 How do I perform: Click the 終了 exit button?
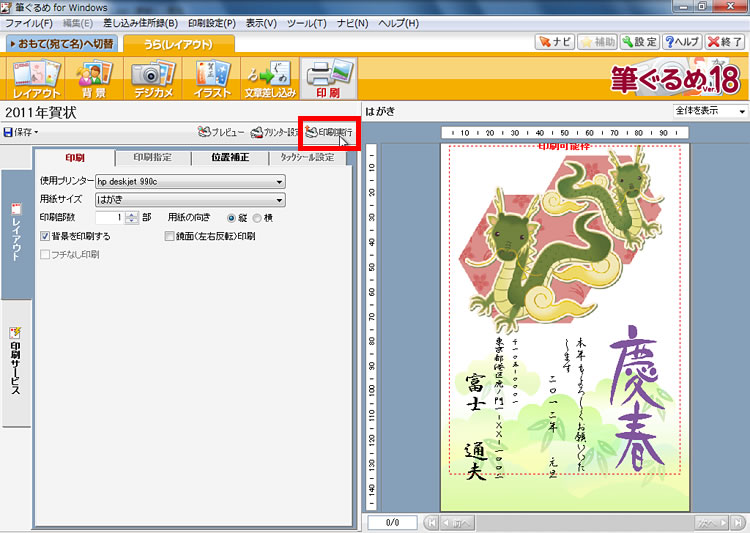click(x=725, y=42)
